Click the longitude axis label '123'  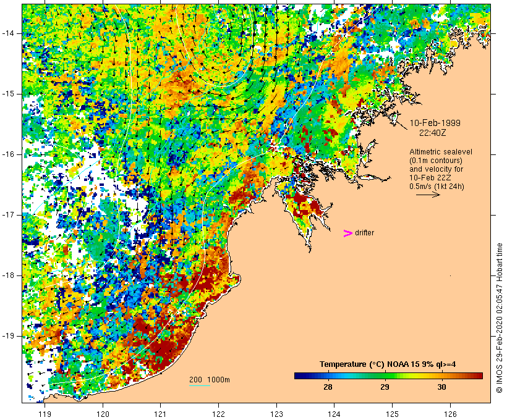click(x=276, y=414)
